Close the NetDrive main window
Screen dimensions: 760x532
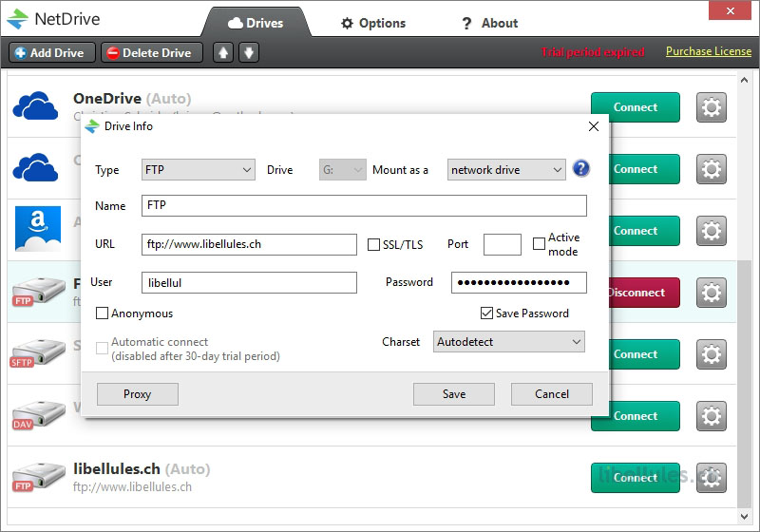[x=730, y=10]
